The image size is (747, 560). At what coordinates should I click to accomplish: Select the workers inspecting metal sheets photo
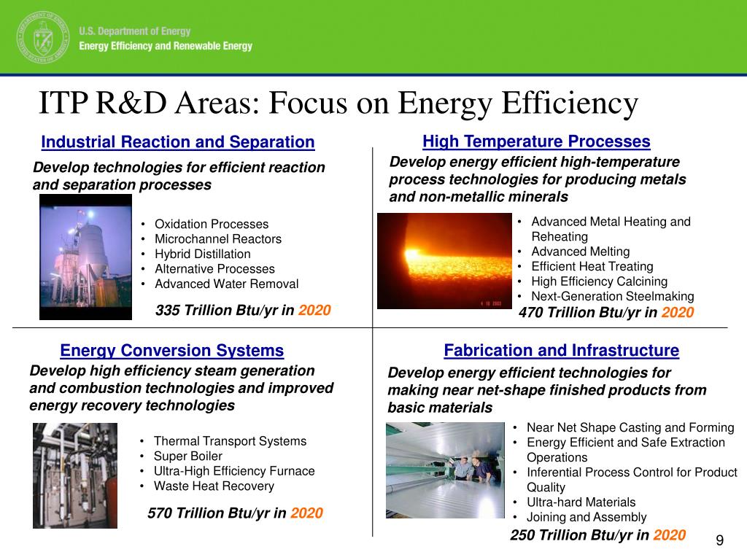click(x=445, y=470)
